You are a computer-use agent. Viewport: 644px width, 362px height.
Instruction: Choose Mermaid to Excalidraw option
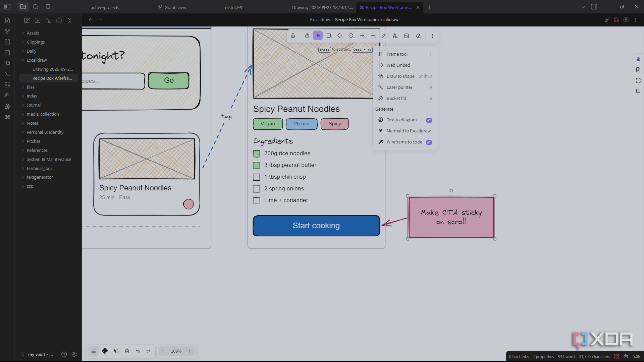pyautogui.click(x=405, y=131)
